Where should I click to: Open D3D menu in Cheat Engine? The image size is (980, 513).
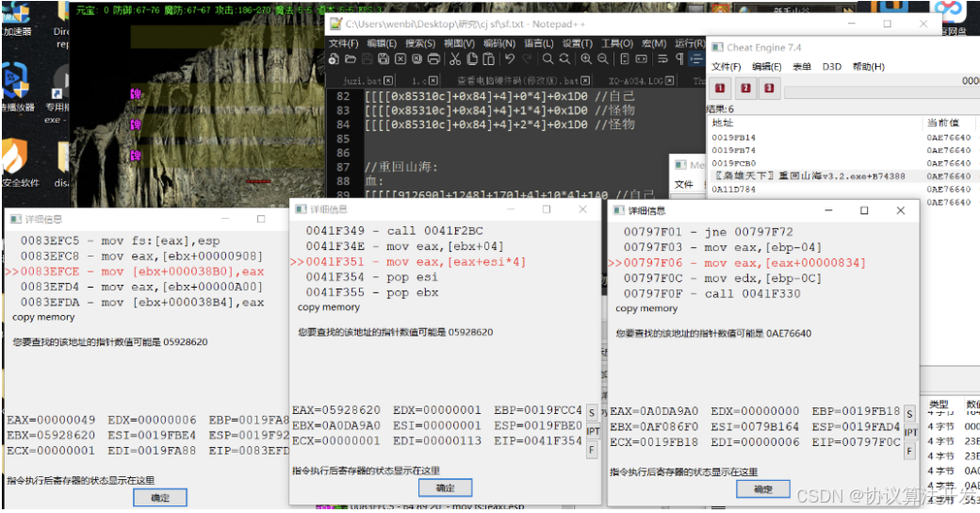[x=831, y=66]
